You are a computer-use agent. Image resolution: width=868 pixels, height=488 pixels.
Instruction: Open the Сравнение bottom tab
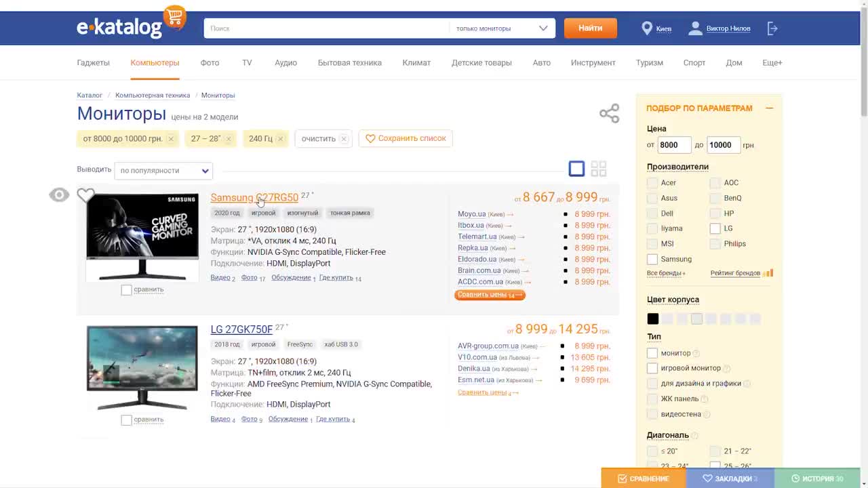(x=644, y=479)
